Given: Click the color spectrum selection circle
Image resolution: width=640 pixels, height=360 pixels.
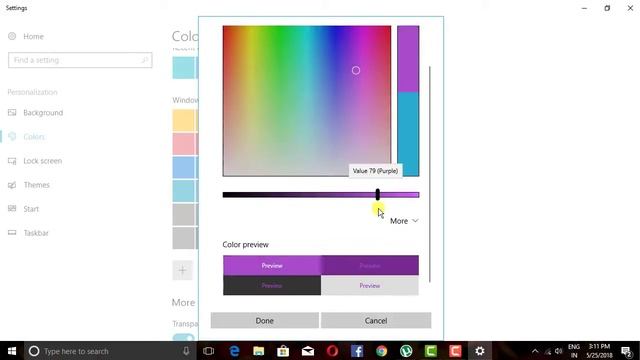Looking at the screenshot, I should pos(356,70).
